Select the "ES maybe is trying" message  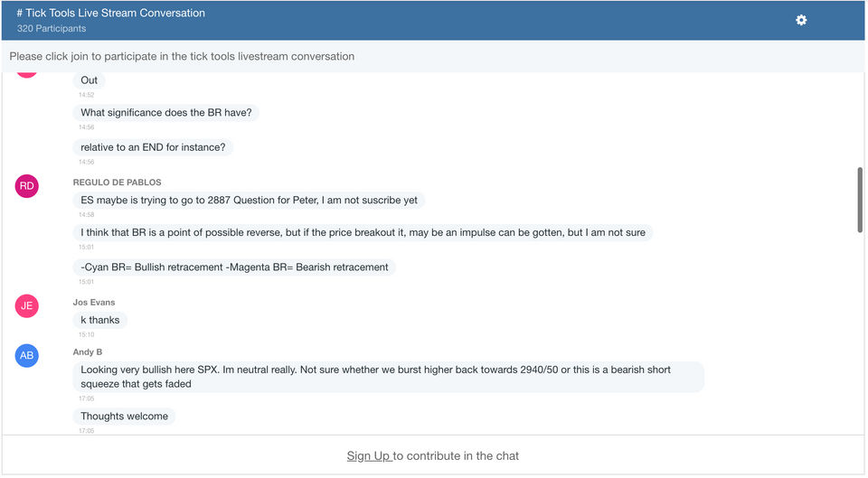[249, 200]
